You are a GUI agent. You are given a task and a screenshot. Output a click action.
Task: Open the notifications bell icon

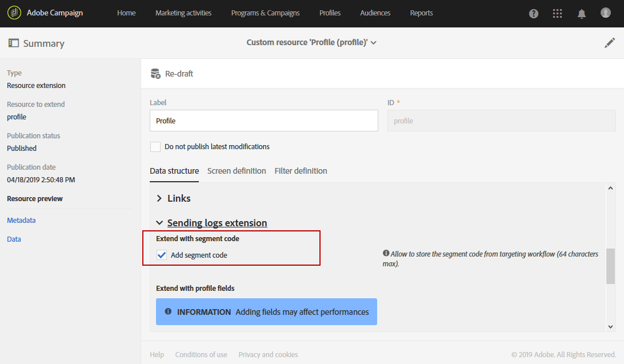point(581,13)
